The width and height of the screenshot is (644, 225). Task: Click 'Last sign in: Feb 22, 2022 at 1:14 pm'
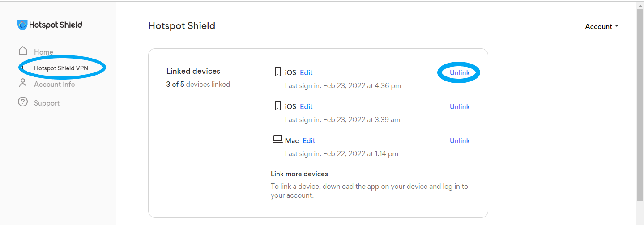(x=341, y=154)
